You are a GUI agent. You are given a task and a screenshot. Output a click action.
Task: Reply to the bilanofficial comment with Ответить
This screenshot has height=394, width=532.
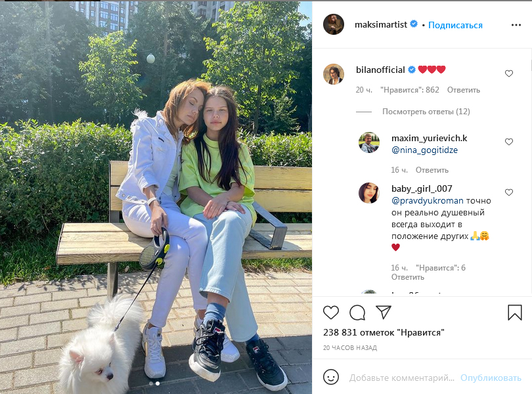point(463,90)
